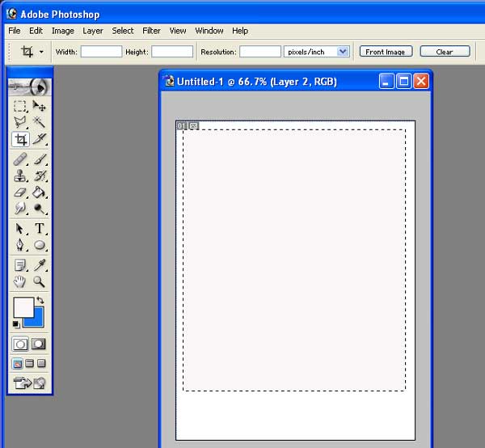The width and height of the screenshot is (485, 448).
Task: Select the Paint Bucket tool
Action: click(40, 192)
